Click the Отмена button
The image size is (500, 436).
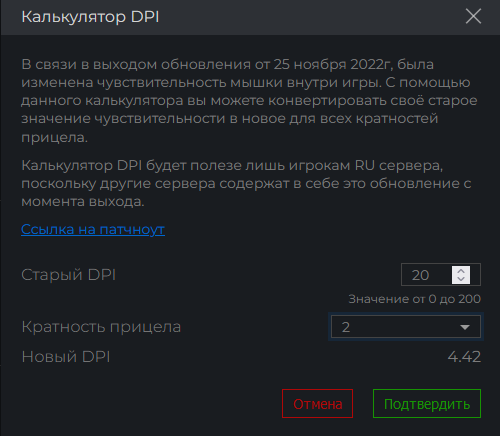tap(317, 404)
